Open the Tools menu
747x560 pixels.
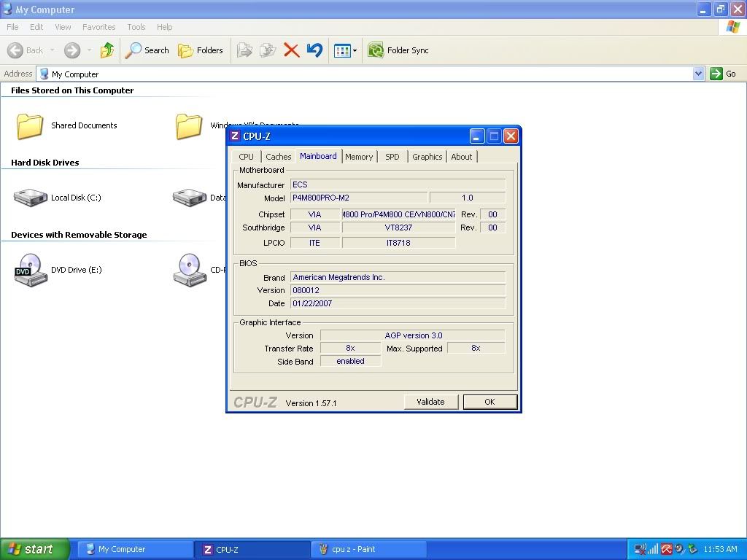136,27
